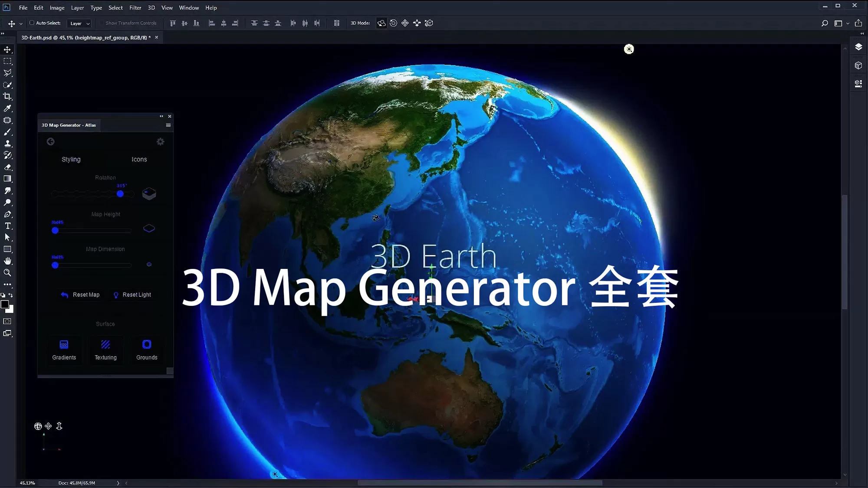868x488 pixels.
Task: Click Pan the 3D Camera mode icon
Action: (x=405, y=23)
